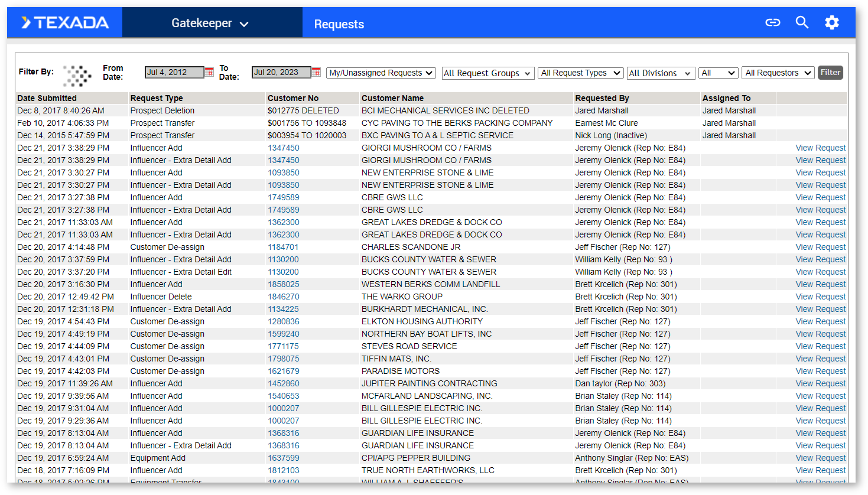This screenshot has width=868, height=495.
Task: Open View Request for Paradise Motors
Action: (821, 371)
